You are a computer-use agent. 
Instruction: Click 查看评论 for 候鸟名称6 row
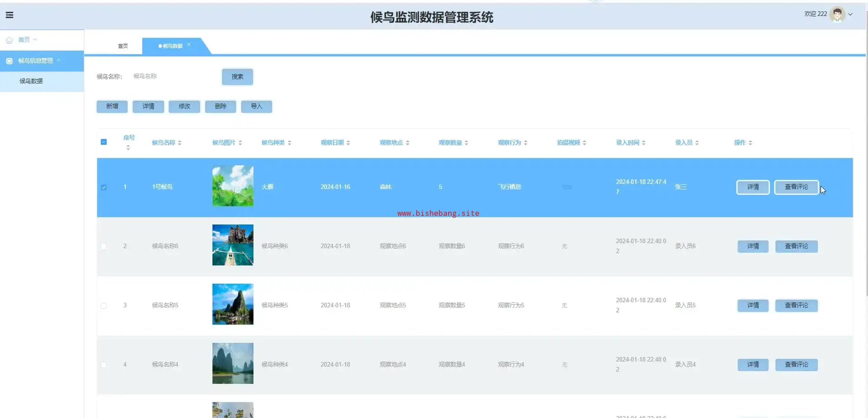click(796, 246)
